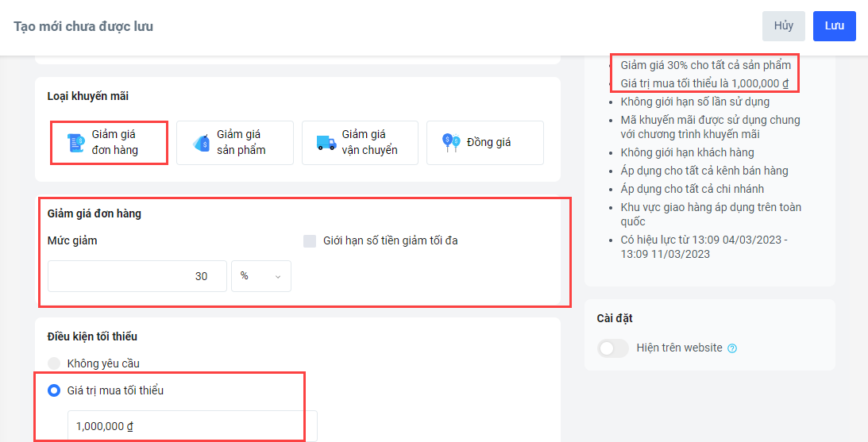Choose Giảm giá vận chuyển option

[x=360, y=143]
